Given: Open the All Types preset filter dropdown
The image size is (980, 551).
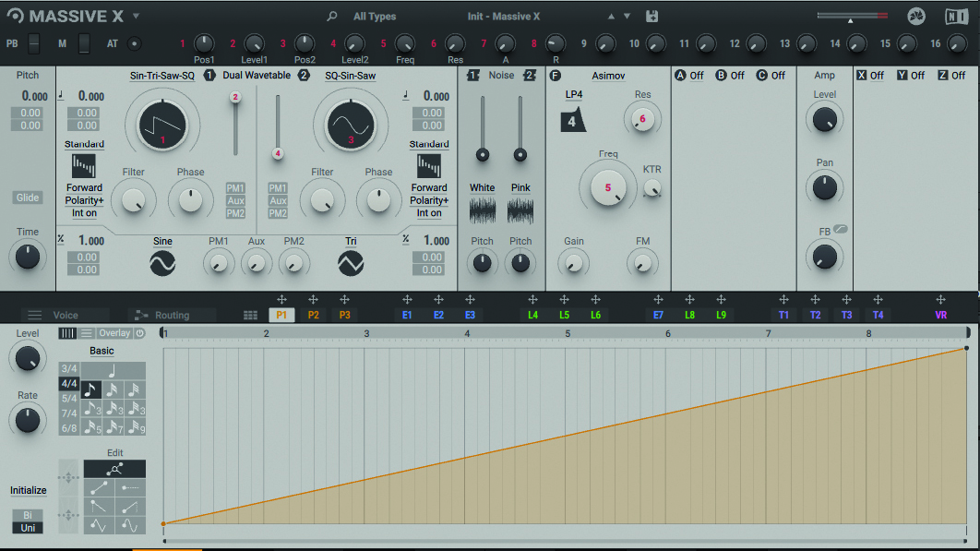Looking at the screenshot, I should coord(375,17).
